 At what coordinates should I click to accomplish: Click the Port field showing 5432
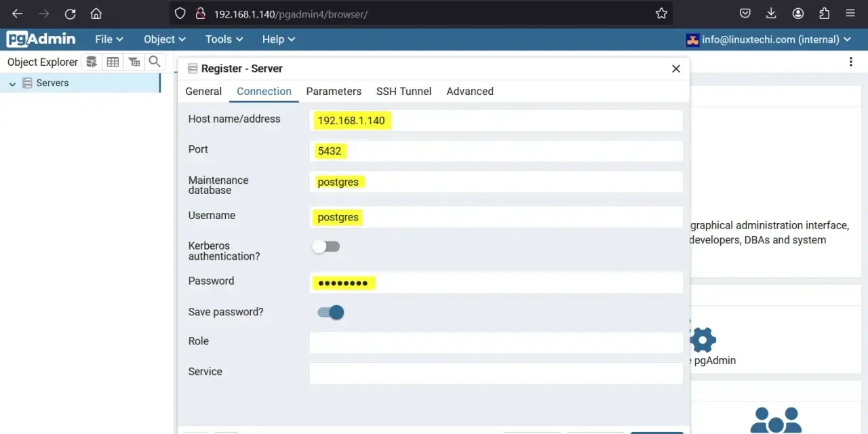pyautogui.click(x=496, y=151)
